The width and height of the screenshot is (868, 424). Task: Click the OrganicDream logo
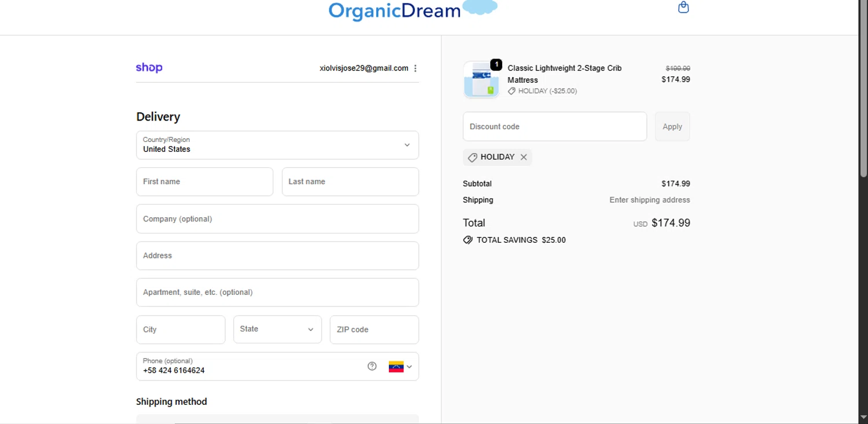click(x=413, y=10)
